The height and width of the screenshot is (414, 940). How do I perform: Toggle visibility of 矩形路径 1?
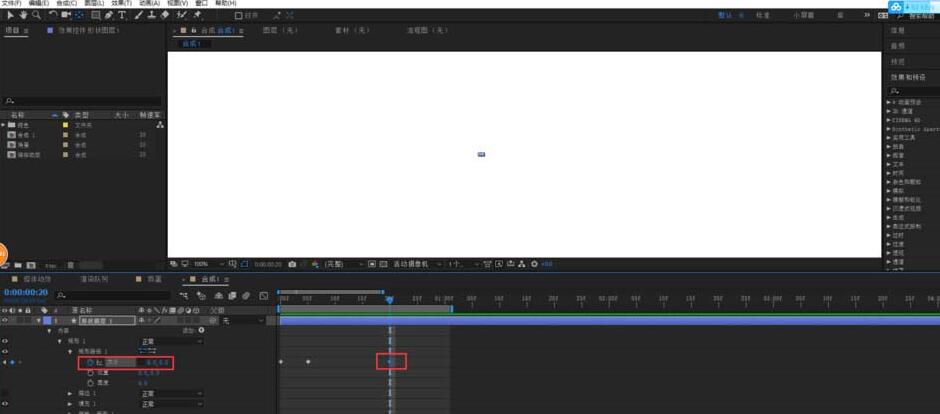pos(5,351)
